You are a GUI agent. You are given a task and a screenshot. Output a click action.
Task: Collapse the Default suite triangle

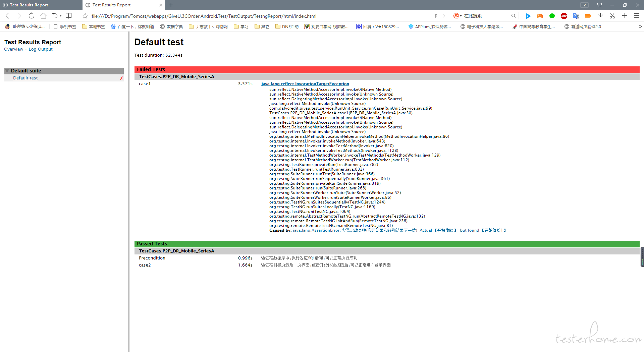(7, 71)
